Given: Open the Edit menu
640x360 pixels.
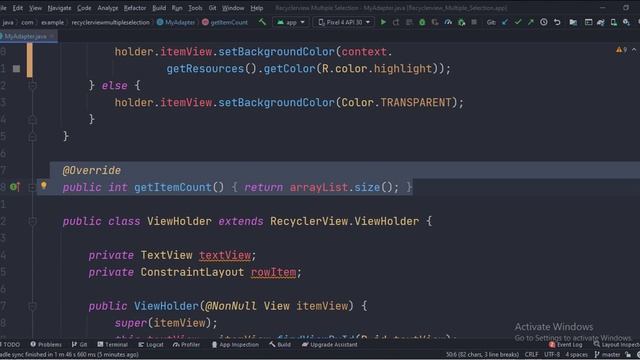Looking at the screenshot, I should click(18, 8).
